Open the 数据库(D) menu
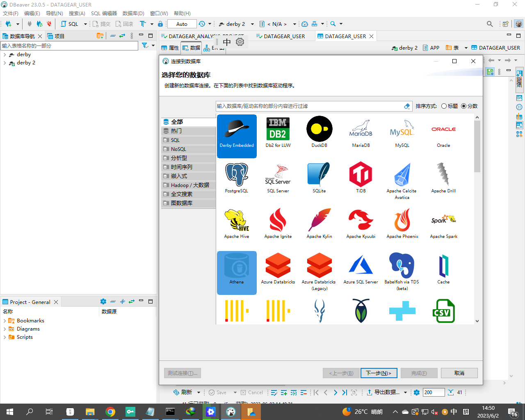The image size is (525, 420). [133, 14]
